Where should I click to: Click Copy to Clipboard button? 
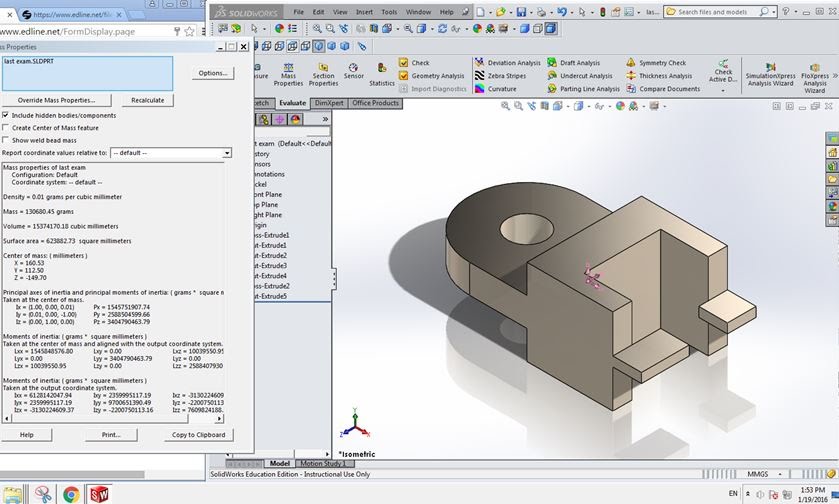pos(198,435)
